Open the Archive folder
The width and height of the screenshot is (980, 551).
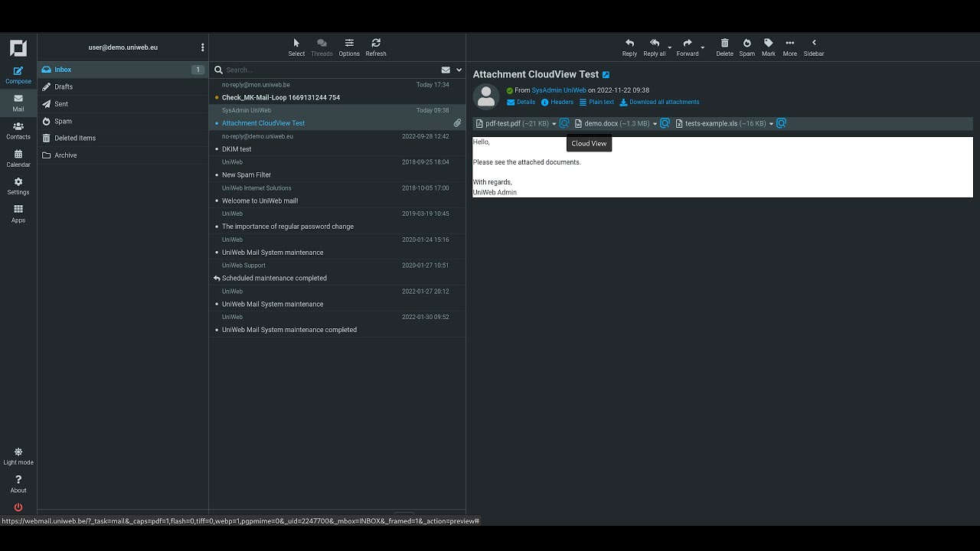(122, 155)
